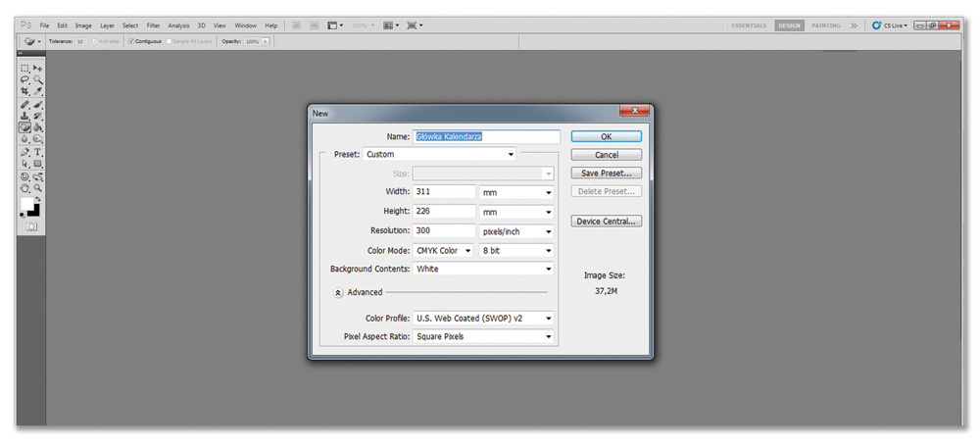
Task: Launch Bridge from the application bar
Action: tap(297, 25)
